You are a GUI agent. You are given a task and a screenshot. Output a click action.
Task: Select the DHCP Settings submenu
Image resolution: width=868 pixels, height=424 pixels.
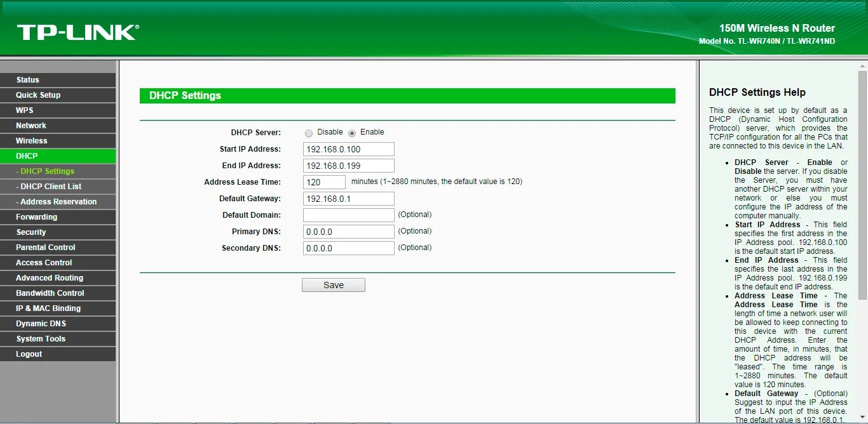(58, 171)
